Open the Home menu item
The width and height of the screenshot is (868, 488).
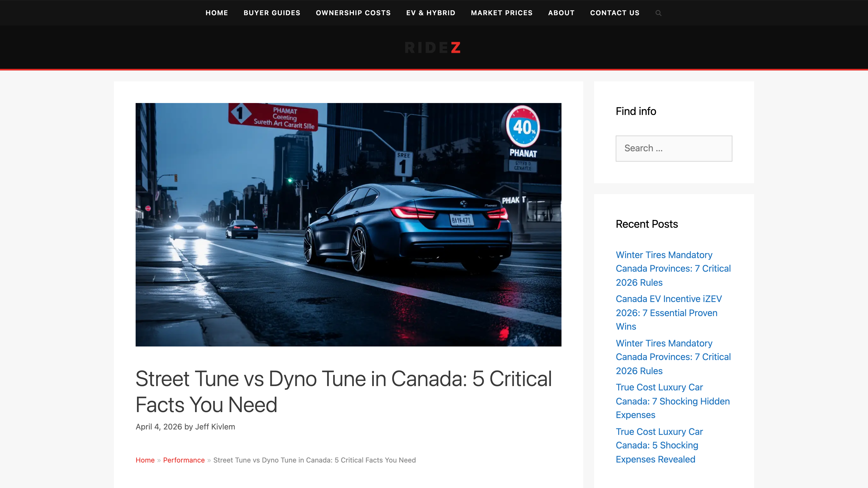(217, 13)
